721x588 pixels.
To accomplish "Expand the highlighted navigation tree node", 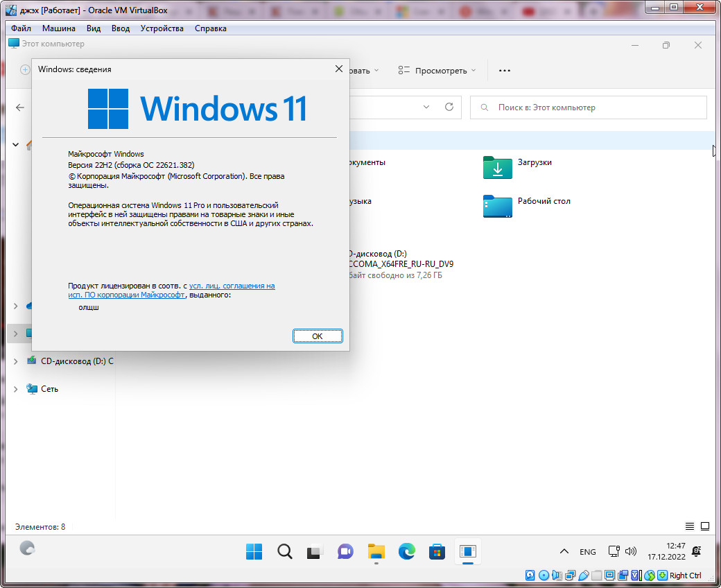I will [16, 334].
